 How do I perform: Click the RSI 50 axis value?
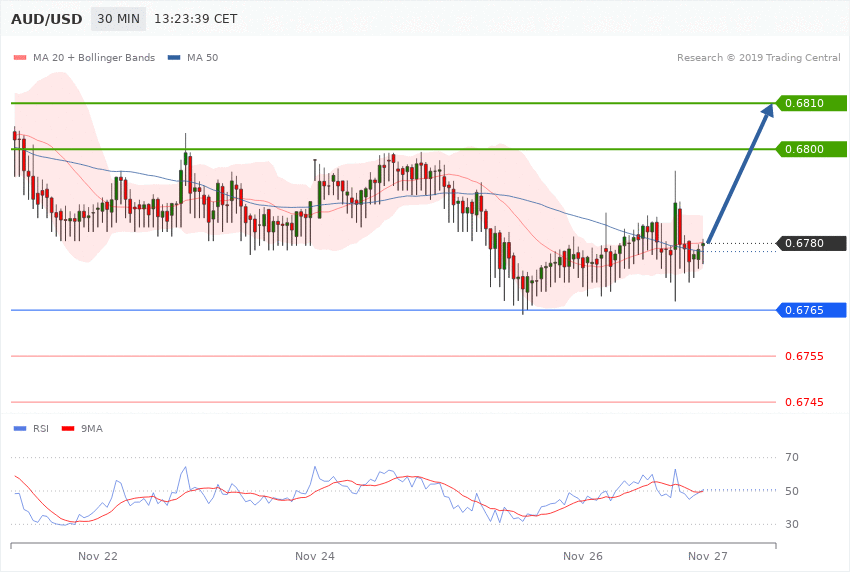pos(791,491)
